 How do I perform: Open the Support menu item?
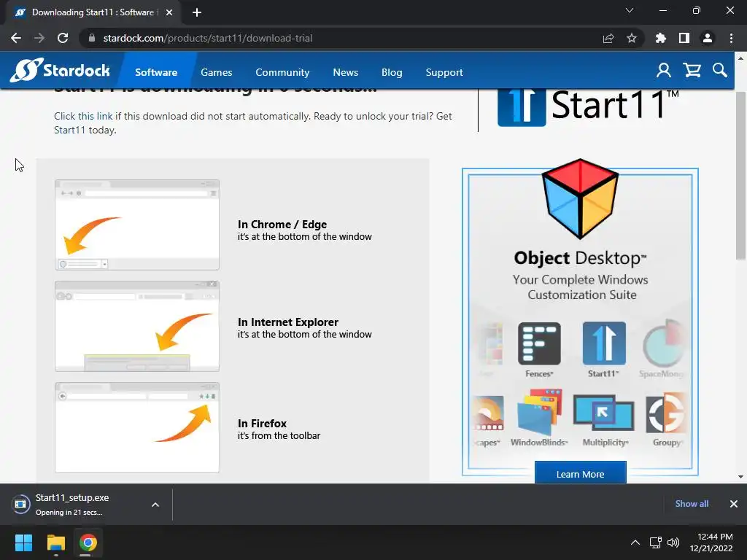point(444,72)
